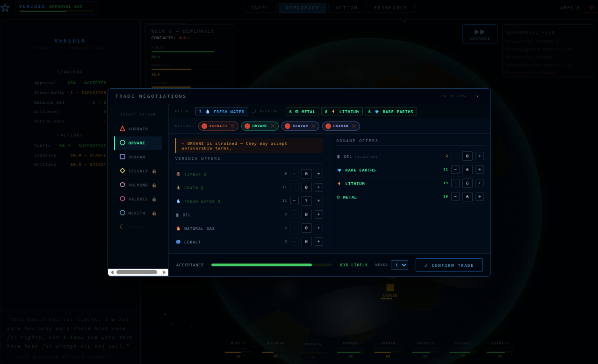The height and width of the screenshot is (364, 598).
Task: Click the 6 Rare Earths receive pill
Action: (x=391, y=112)
